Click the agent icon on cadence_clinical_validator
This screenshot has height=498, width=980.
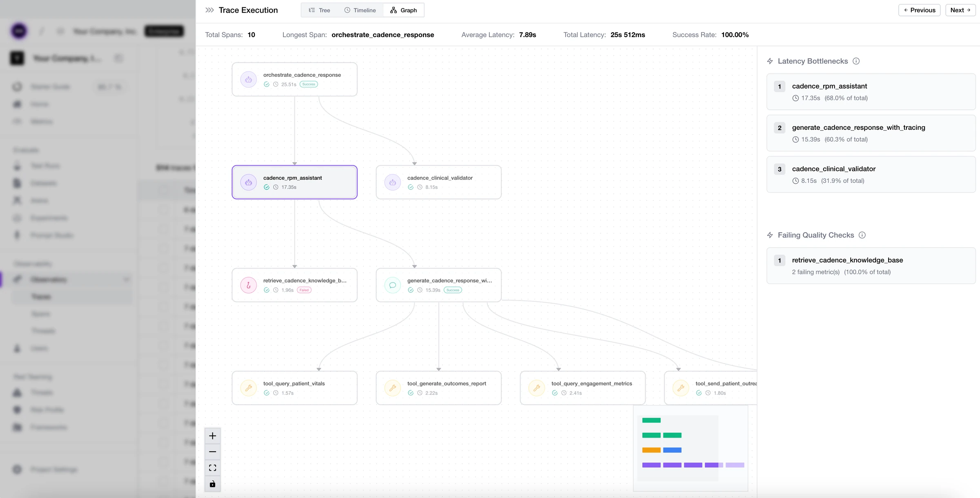coord(392,182)
